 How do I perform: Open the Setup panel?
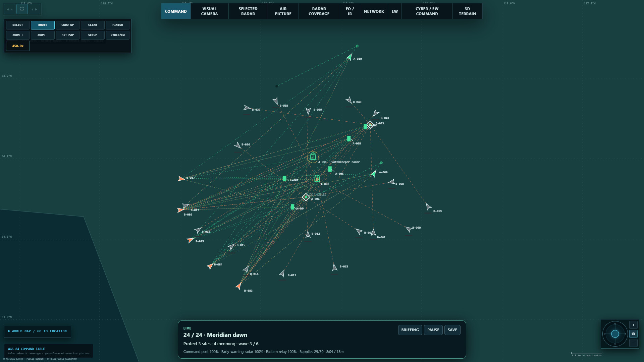click(93, 35)
